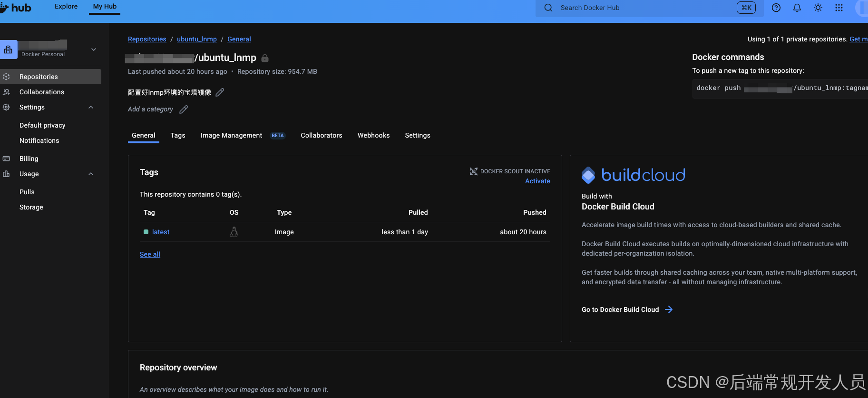
Task: Click the organization building icon
Action: 8,50
